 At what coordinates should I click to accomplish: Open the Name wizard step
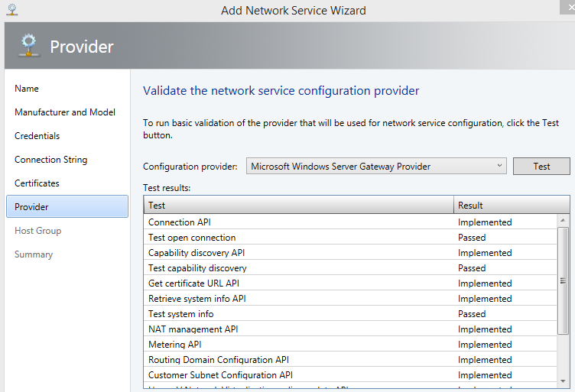point(27,89)
